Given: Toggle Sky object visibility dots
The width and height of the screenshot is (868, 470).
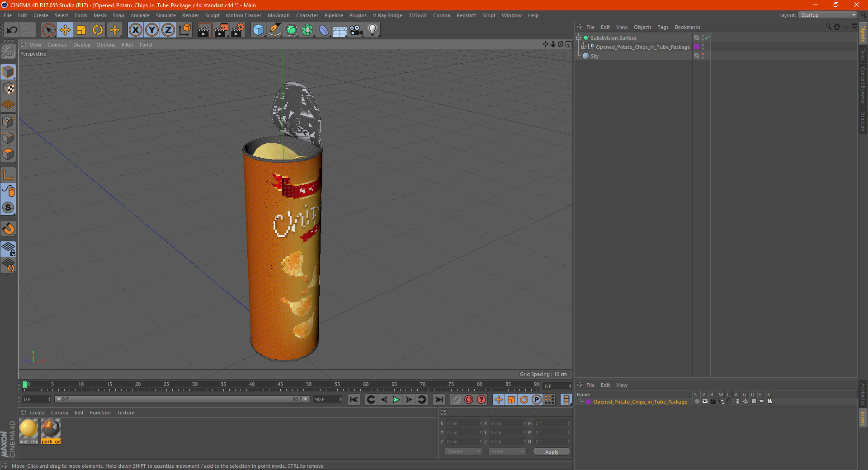Looking at the screenshot, I should [703, 56].
